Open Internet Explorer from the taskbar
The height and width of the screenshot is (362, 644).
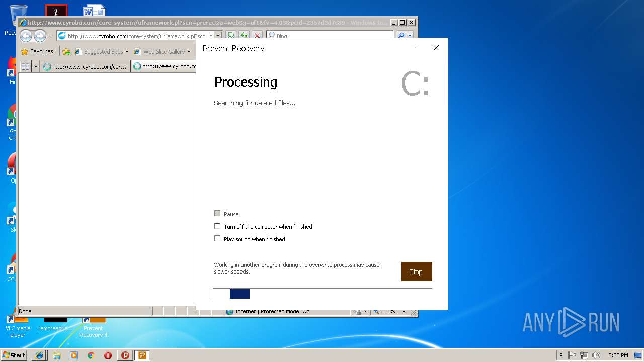pyautogui.click(x=39, y=355)
